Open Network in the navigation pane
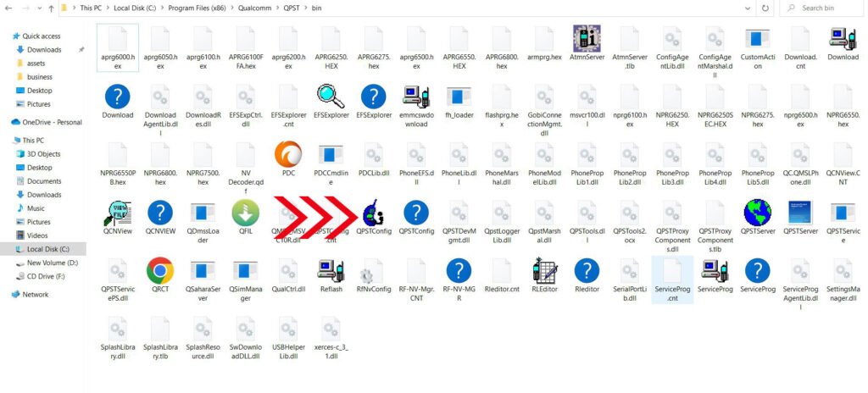 pyautogui.click(x=36, y=295)
